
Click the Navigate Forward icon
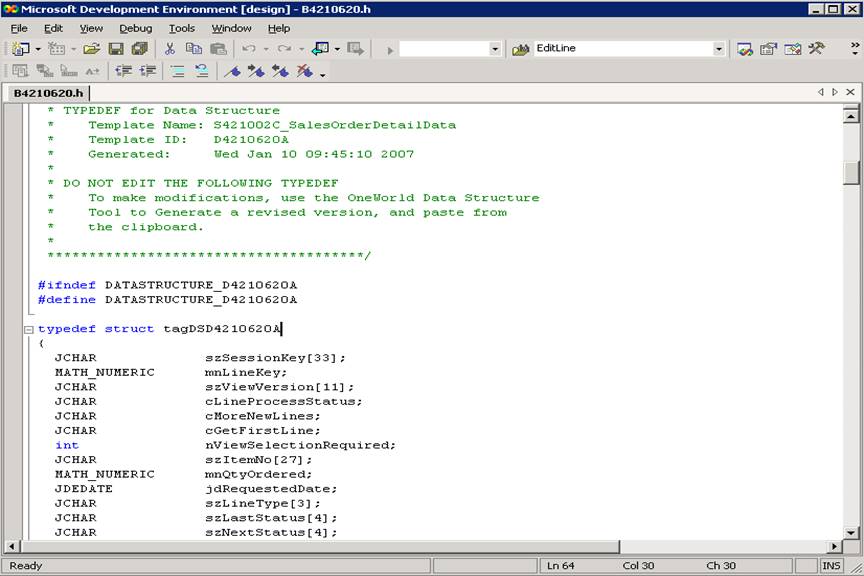355,49
